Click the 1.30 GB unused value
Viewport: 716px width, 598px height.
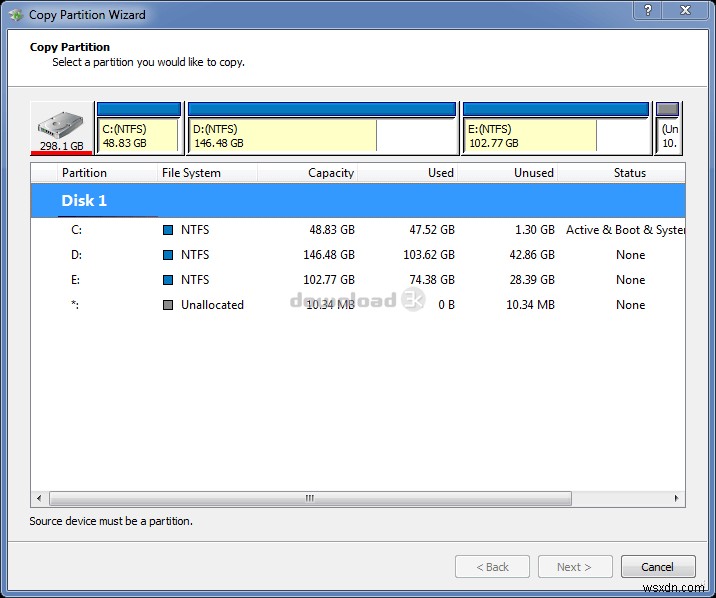[535, 230]
